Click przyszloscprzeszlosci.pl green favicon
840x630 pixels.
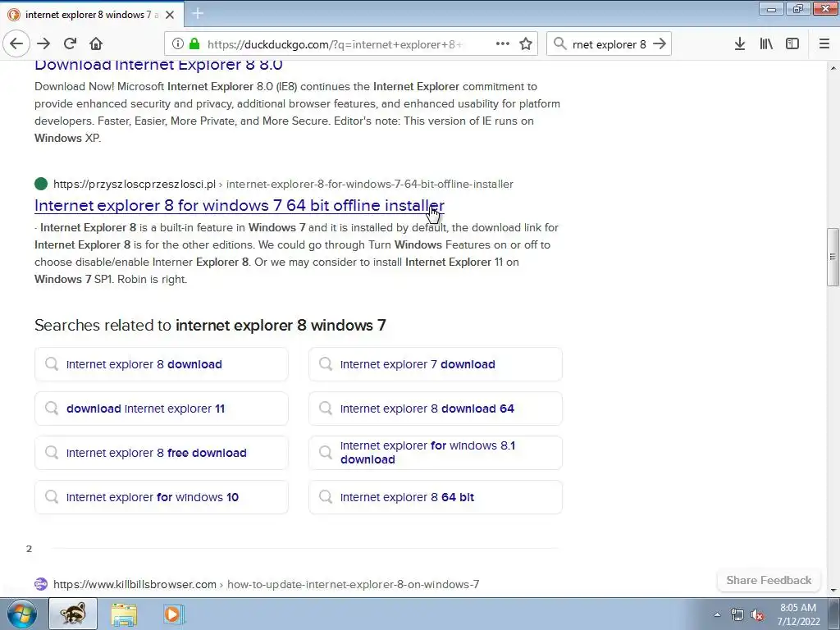coord(41,185)
